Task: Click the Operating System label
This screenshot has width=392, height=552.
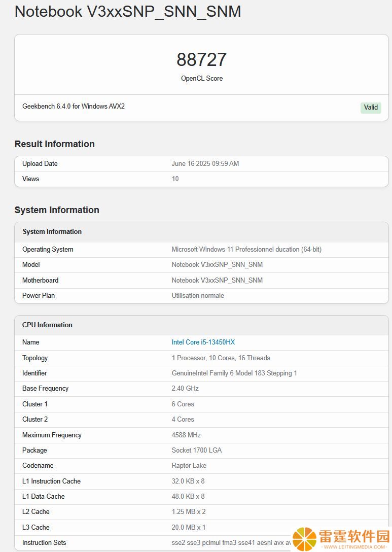Action: (x=48, y=250)
